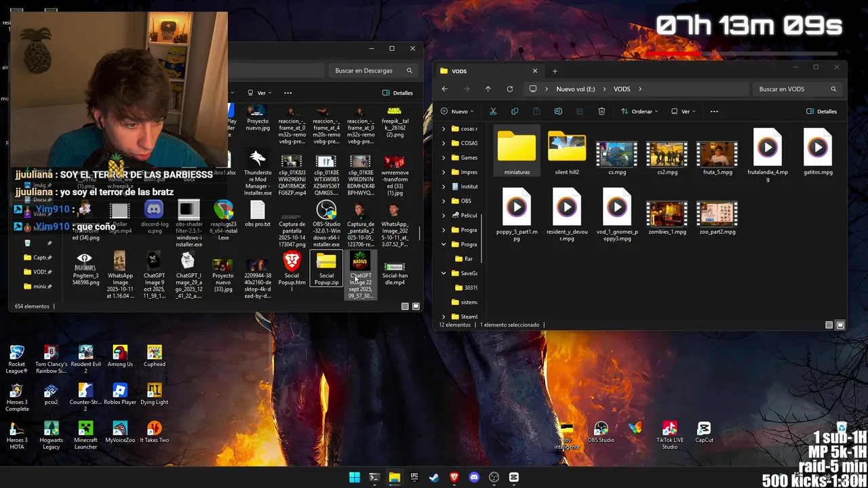Viewport: 868px width, 488px height.
Task: Toggle Detalles pane in VODS window
Action: coord(822,111)
